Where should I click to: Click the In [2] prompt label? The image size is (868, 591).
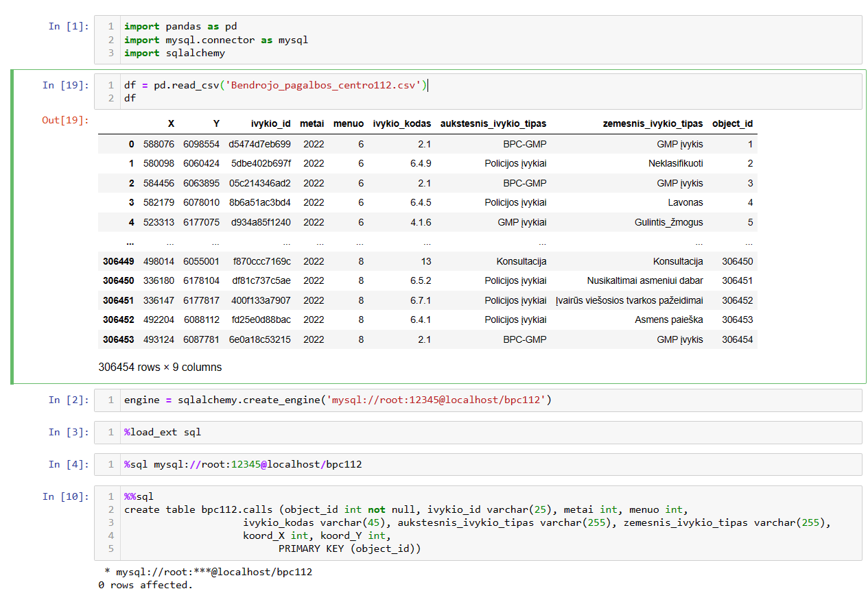(x=69, y=400)
